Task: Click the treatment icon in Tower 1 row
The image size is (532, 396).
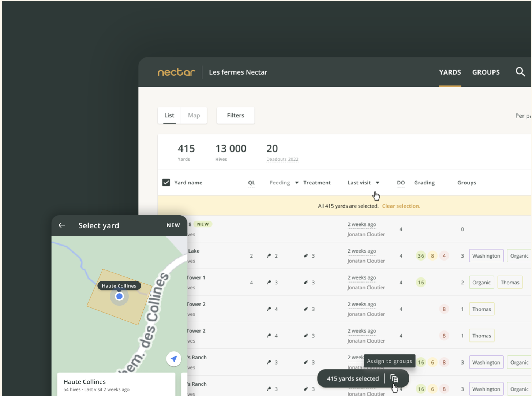Action: tap(306, 283)
